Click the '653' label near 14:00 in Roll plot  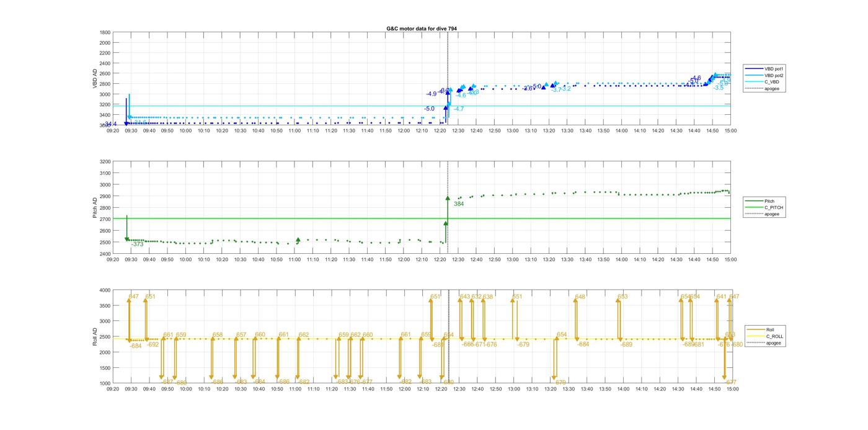(622, 297)
